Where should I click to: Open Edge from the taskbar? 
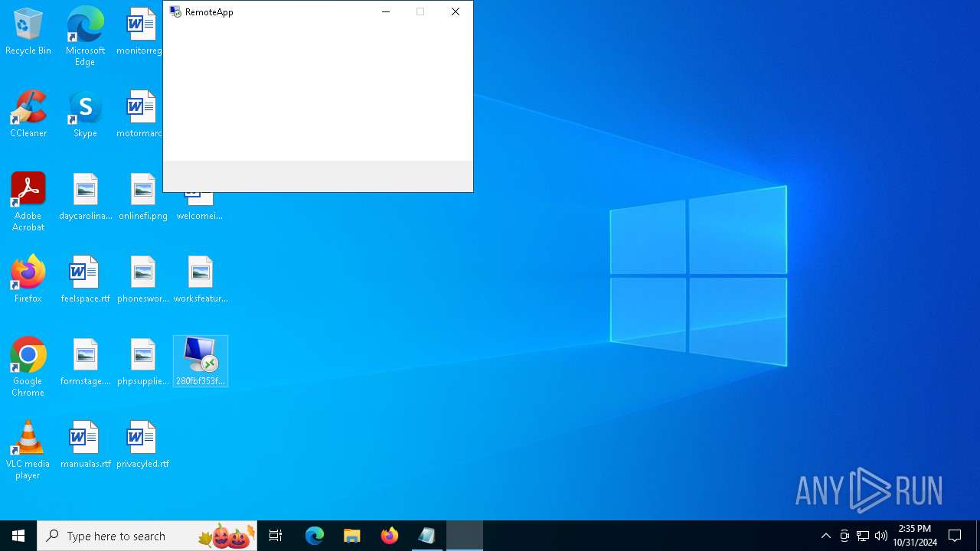click(x=315, y=536)
